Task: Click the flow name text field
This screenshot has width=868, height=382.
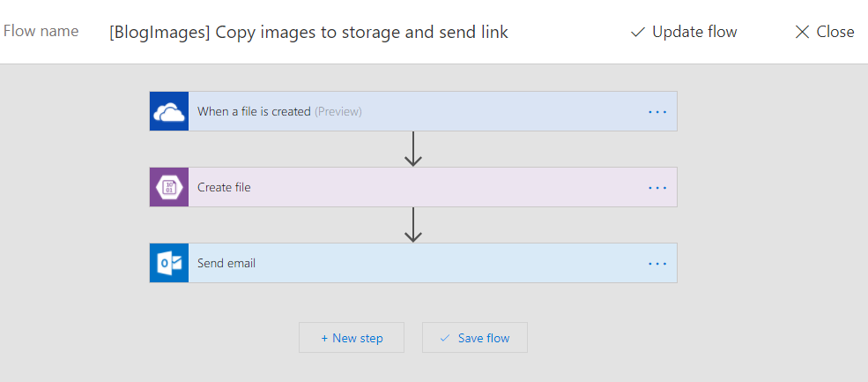Action: pos(308,33)
